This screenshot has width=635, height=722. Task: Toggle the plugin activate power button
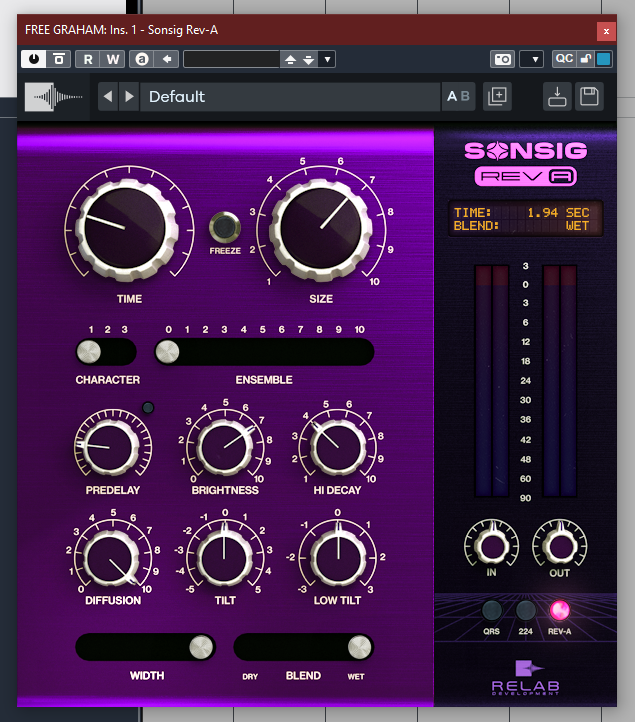(x=35, y=59)
